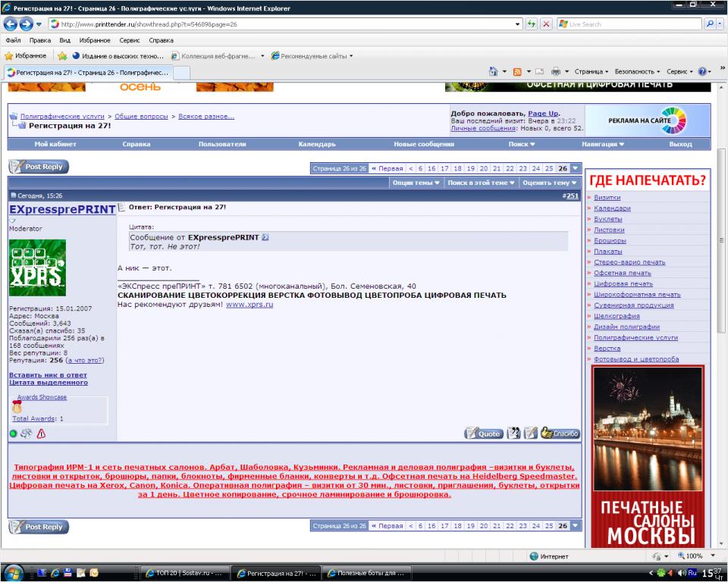Click the red warning triangle report icon
This screenshot has height=582, width=728.
click(x=41, y=434)
